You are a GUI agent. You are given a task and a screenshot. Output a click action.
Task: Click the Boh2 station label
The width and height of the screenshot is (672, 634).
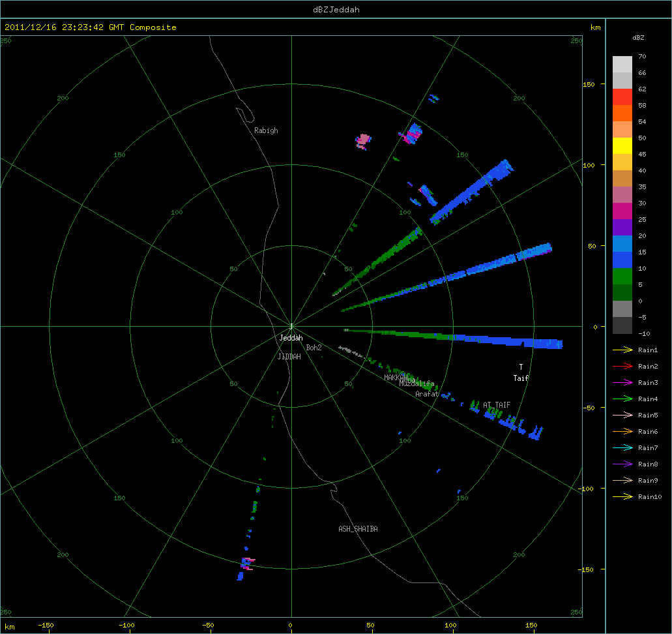(314, 348)
